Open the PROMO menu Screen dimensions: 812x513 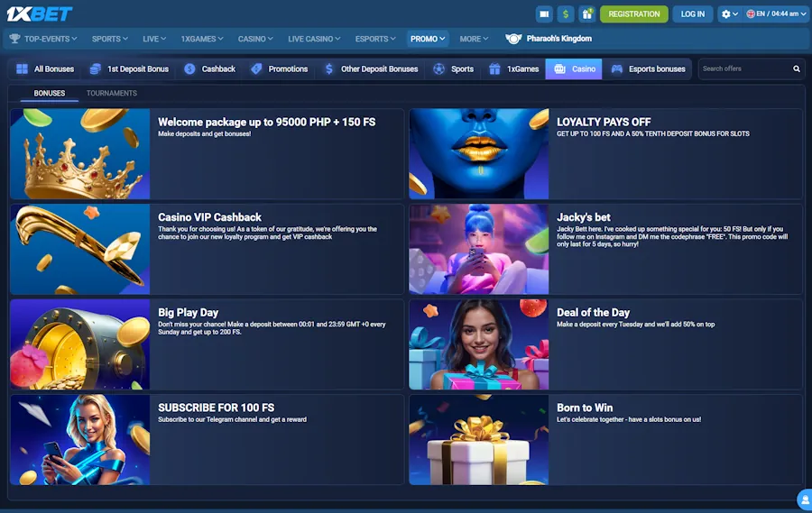(x=428, y=39)
